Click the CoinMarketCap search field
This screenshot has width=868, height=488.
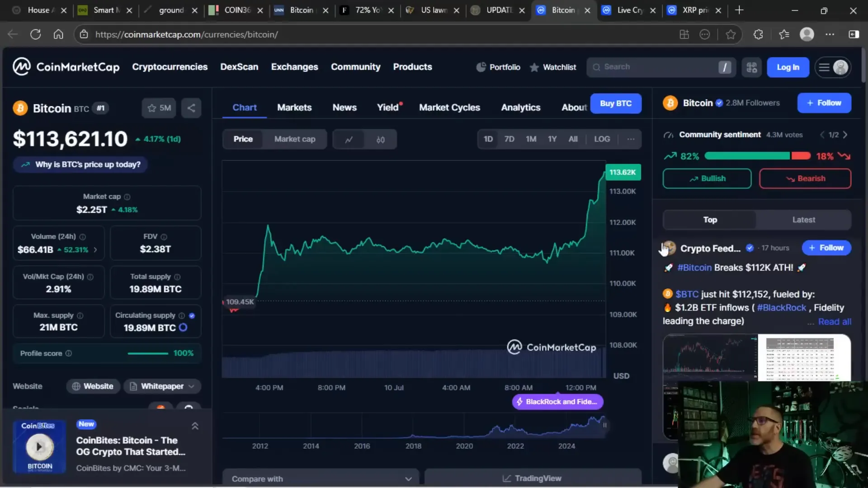pos(661,67)
